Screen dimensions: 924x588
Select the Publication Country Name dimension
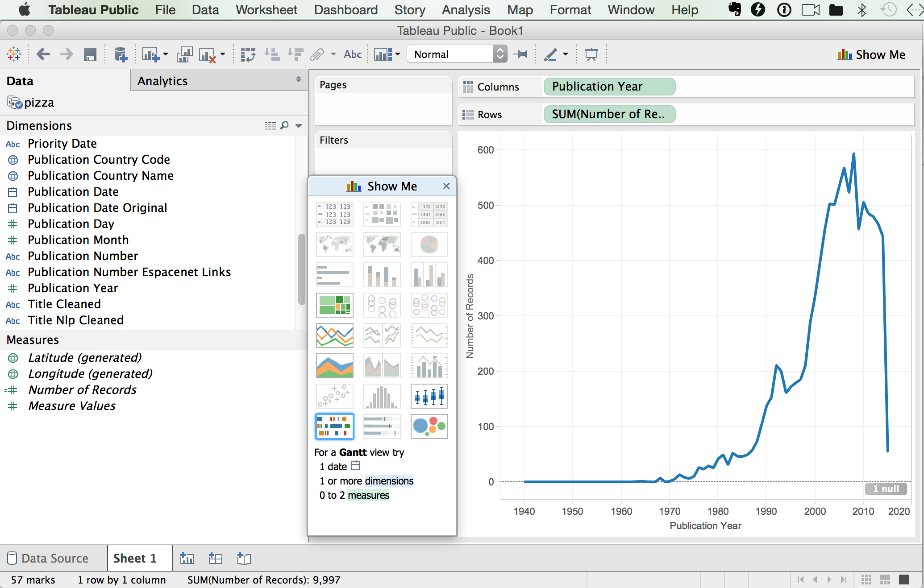coord(100,176)
